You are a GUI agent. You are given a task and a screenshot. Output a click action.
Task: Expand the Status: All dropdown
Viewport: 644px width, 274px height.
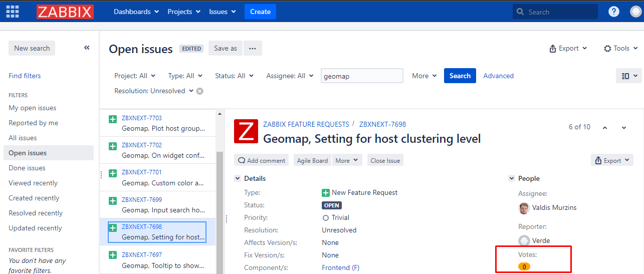(234, 76)
